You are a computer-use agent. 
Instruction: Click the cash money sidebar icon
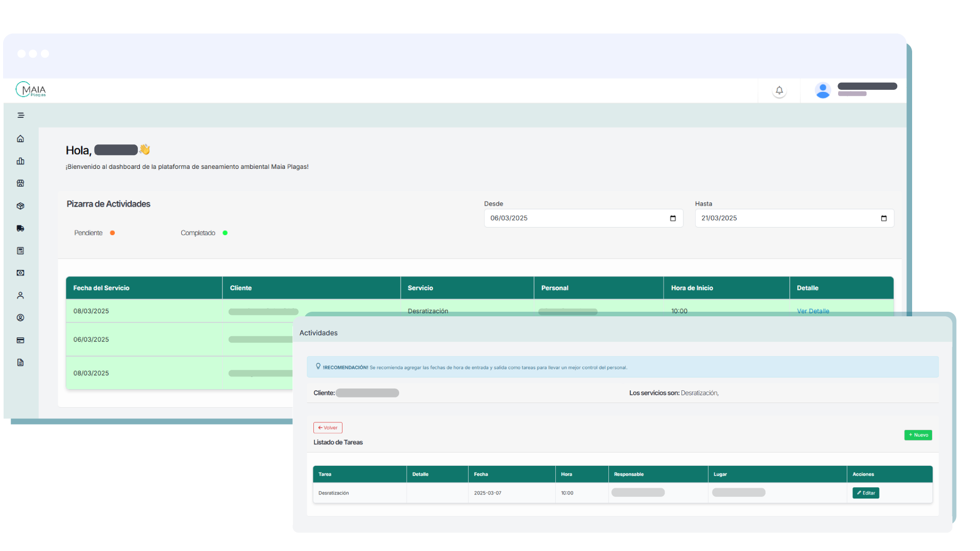(20, 273)
